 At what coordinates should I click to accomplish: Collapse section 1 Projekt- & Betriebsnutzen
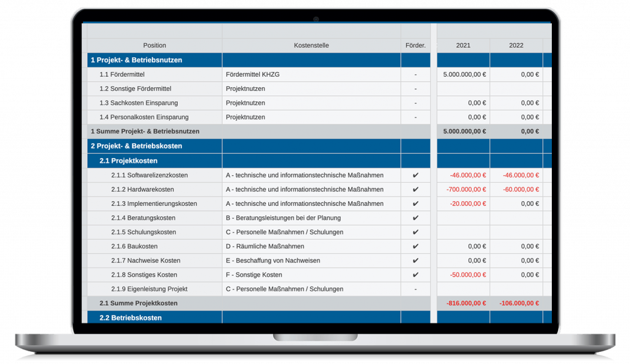pos(136,60)
